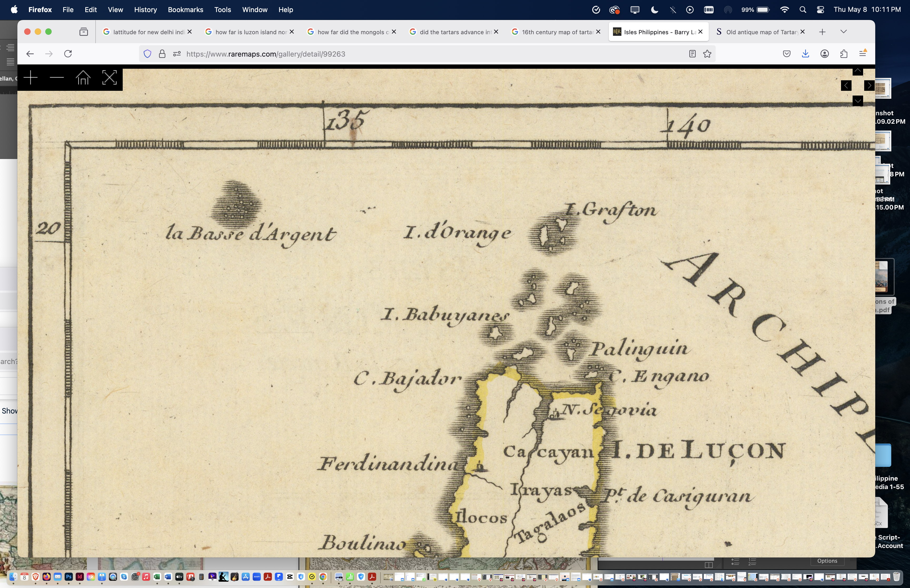
Task: Show battery status at 99%
Action: [755, 9]
